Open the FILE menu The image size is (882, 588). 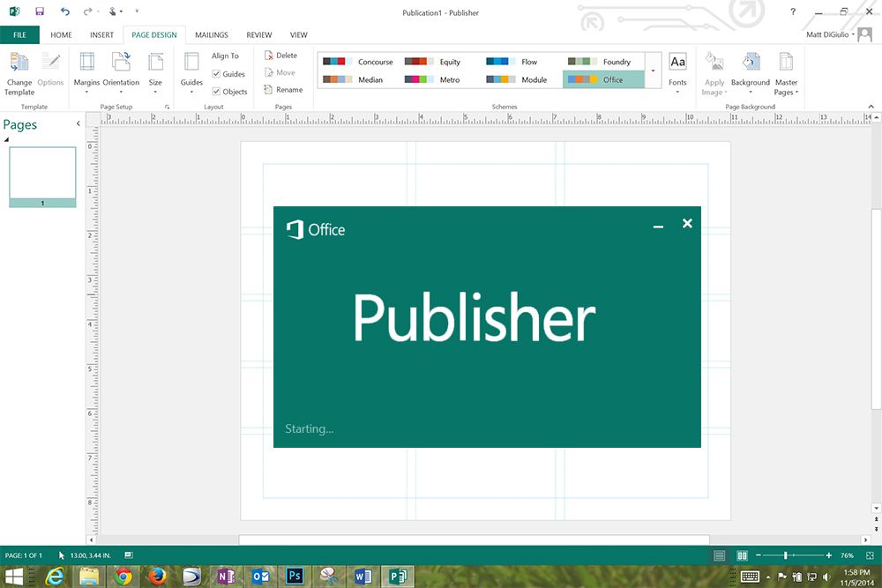19,35
